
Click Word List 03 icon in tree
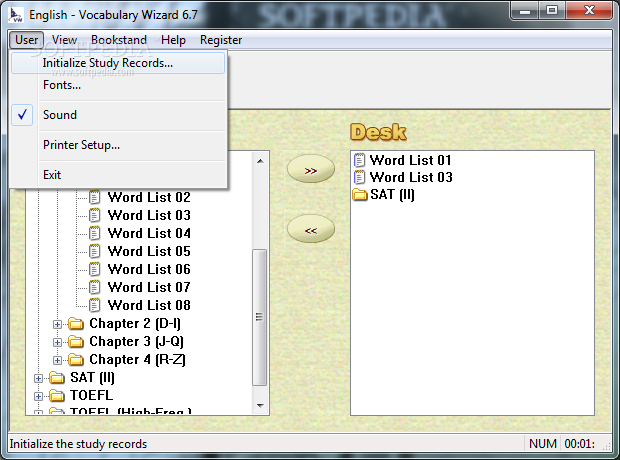coord(95,215)
